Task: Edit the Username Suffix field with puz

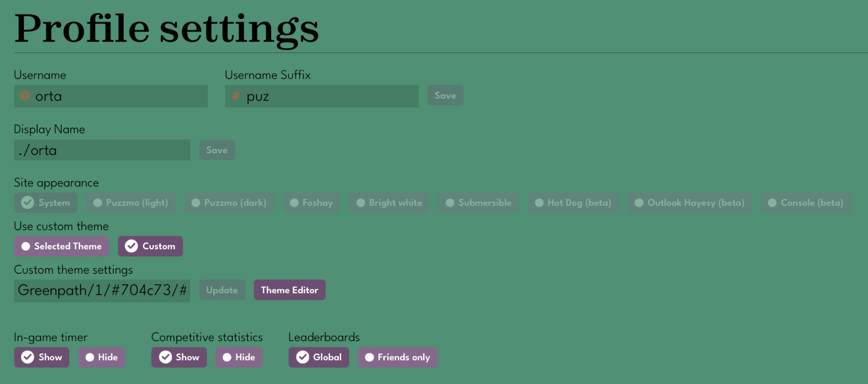Action: (x=322, y=96)
